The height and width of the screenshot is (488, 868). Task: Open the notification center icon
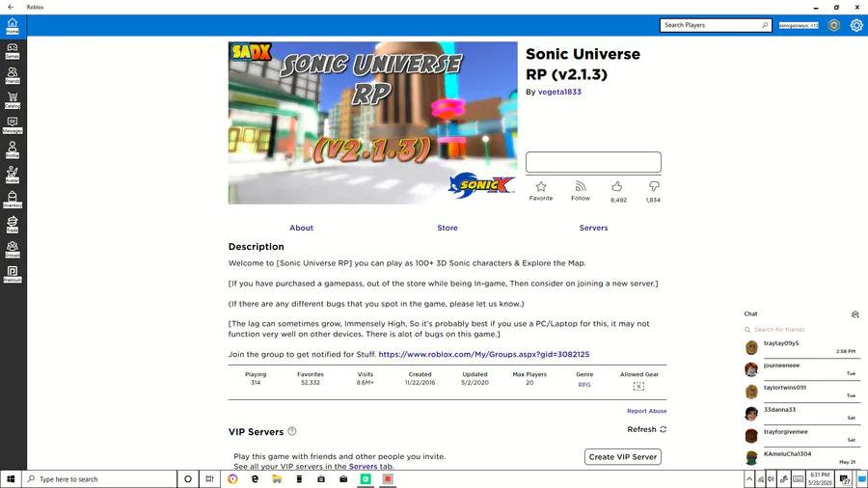845,479
